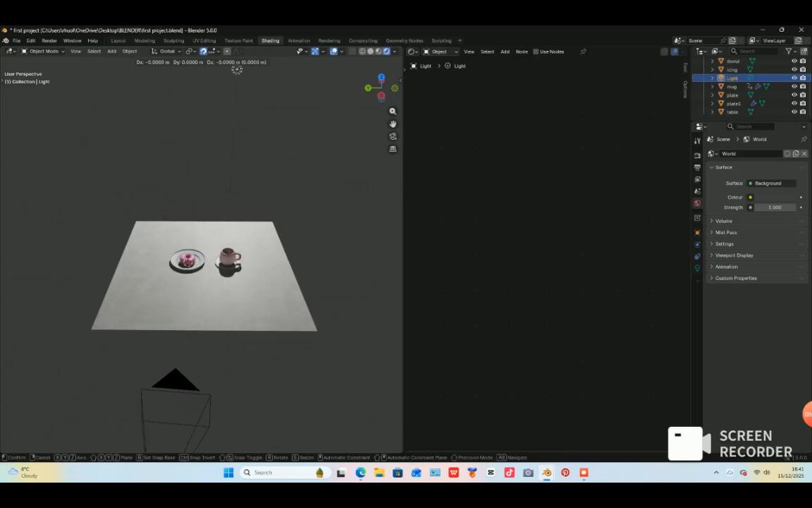Click the zoom magnifier icon in the viewport

click(x=393, y=111)
